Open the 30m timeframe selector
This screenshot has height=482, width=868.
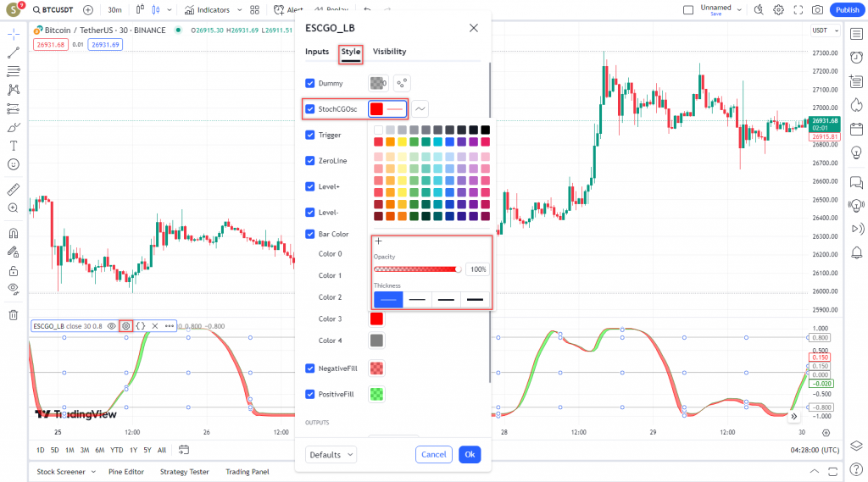pos(114,9)
